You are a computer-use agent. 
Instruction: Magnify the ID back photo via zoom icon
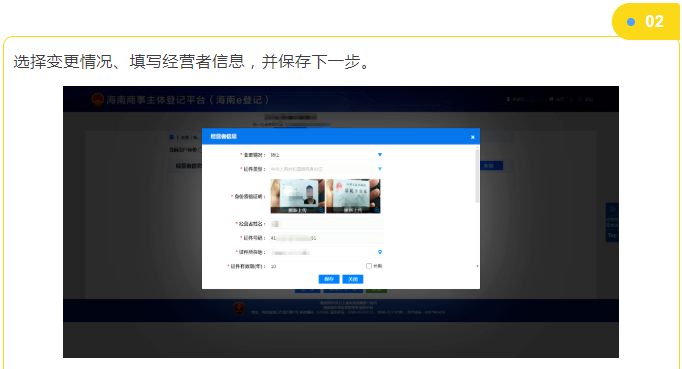click(x=377, y=210)
